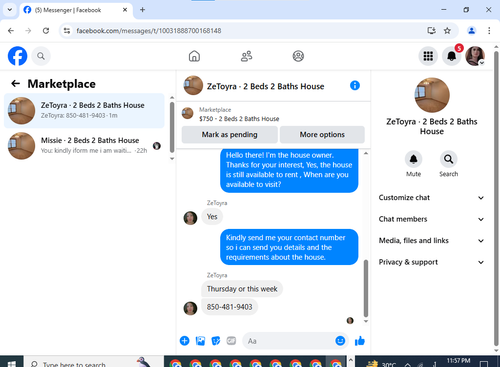
Task: Open notifications bell with badge 5
Action: [452, 56]
